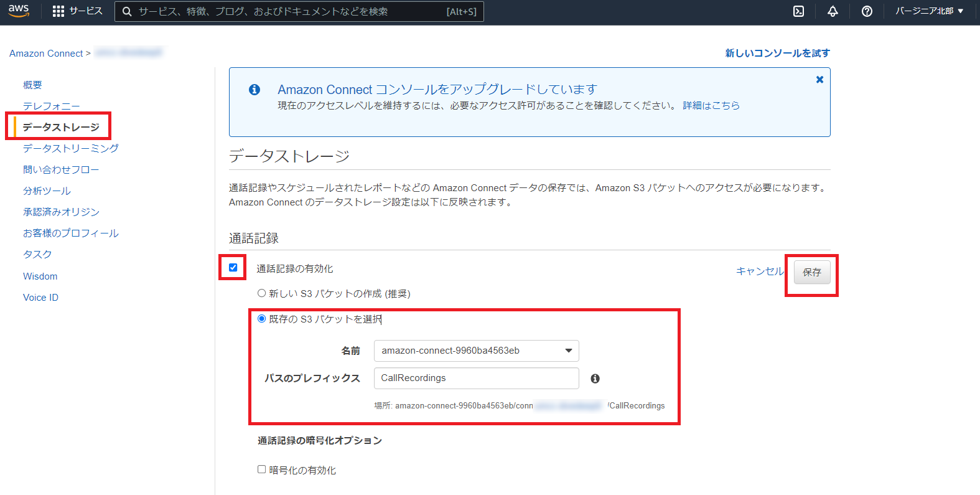Open the AWS home logo
The image size is (980, 495).
point(19,11)
